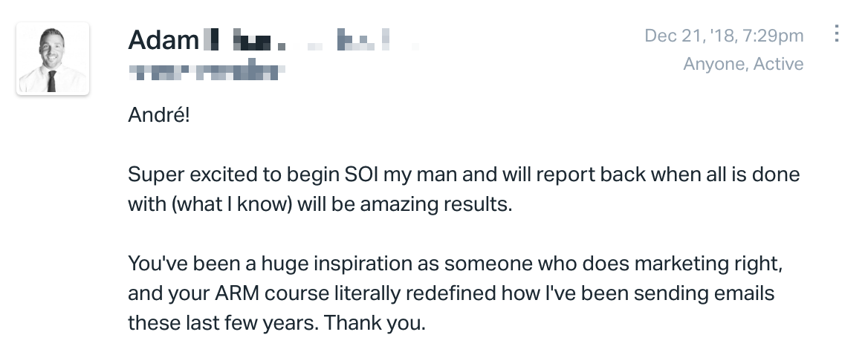
Task: Click the "André!" greeting line
Action: point(159,115)
